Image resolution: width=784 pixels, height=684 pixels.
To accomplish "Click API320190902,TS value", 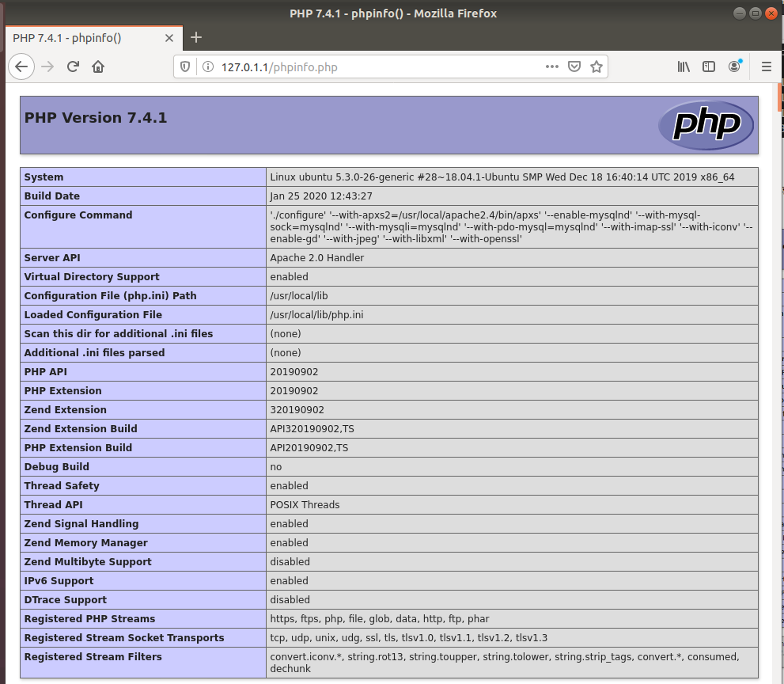I will (312, 429).
